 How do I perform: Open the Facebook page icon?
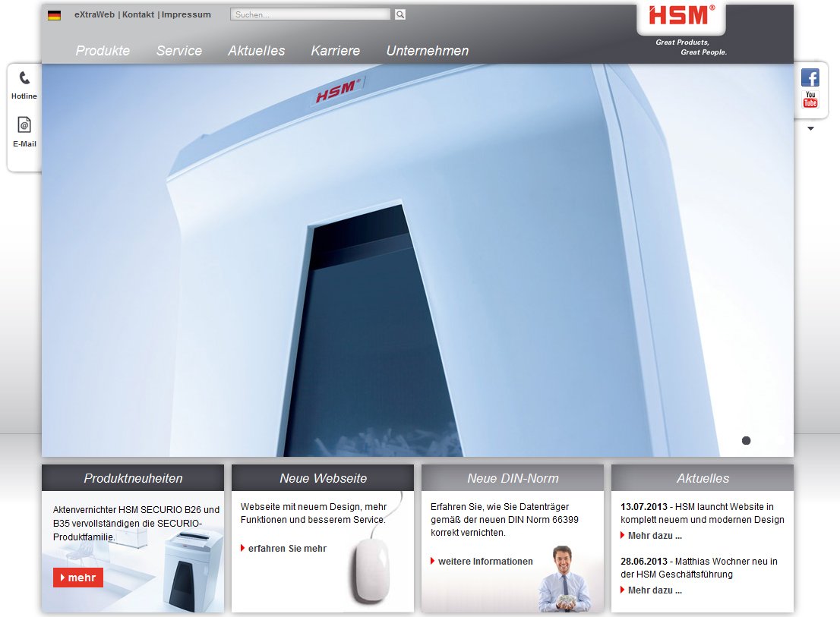click(x=810, y=77)
